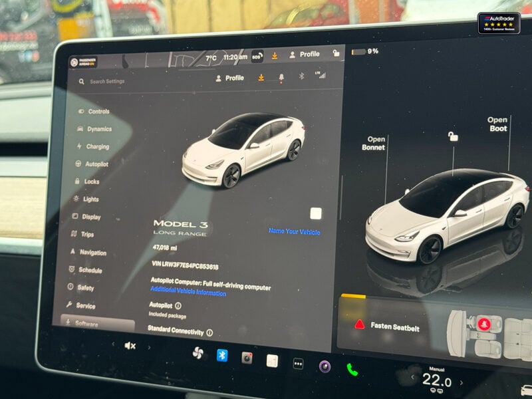Viewport: 532px width, 399px height.
Task: Open the Dashcam viewer icon
Action: point(245,357)
